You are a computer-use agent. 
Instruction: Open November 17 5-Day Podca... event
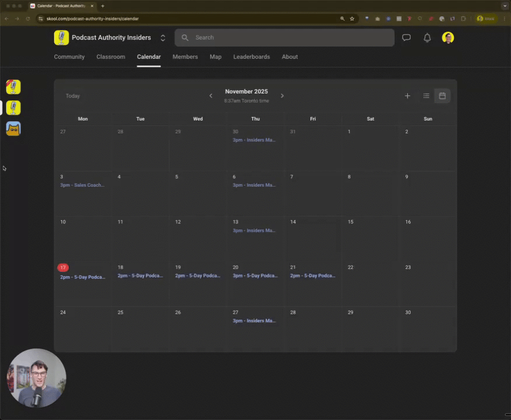82,277
